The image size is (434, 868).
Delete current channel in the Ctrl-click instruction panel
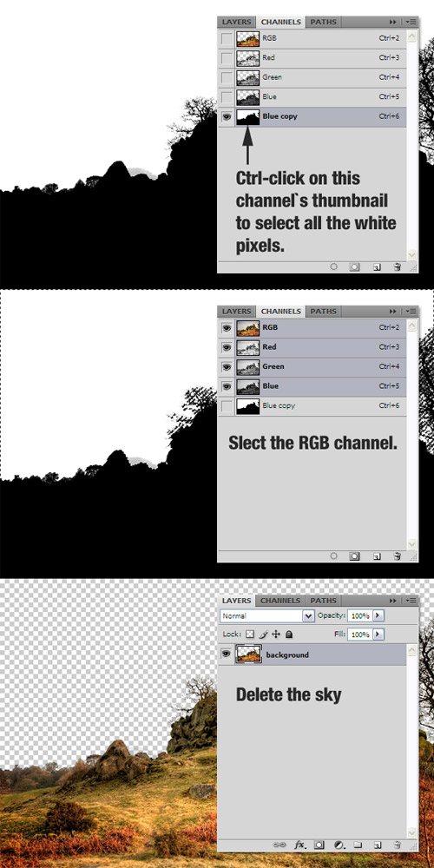(x=397, y=266)
